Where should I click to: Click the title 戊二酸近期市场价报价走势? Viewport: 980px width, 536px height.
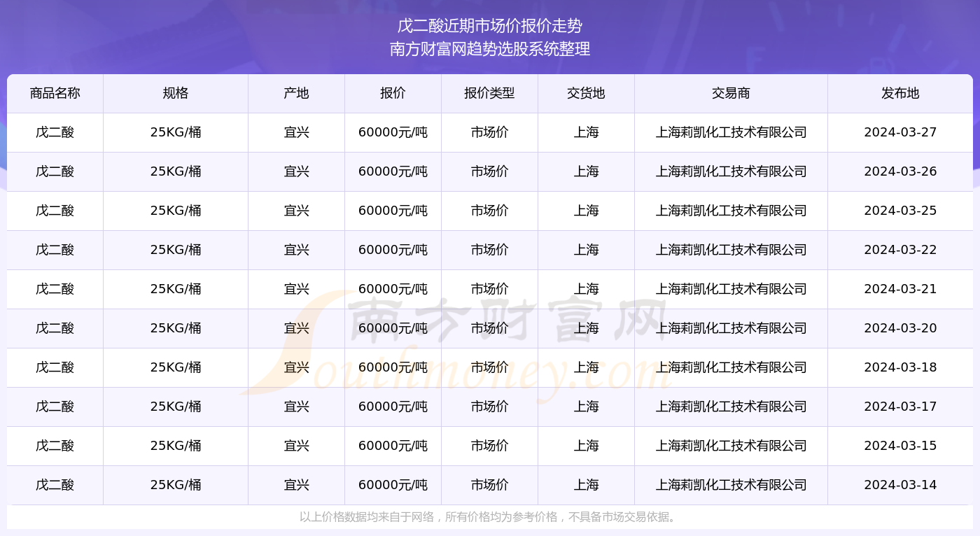coord(490,27)
